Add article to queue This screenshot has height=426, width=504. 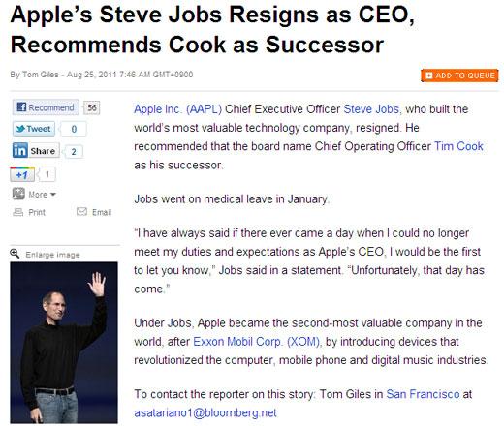pos(459,76)
